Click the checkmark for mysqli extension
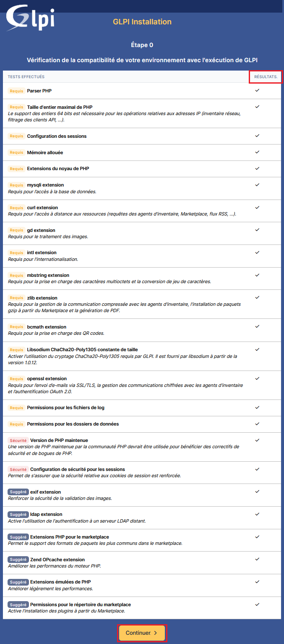 tap(257, 185)
